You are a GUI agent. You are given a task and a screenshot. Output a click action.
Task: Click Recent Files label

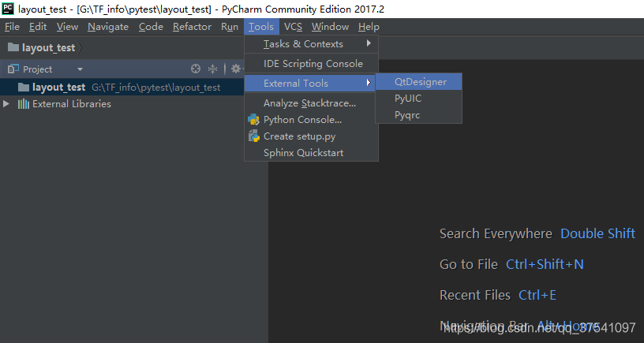coord(475,295)
